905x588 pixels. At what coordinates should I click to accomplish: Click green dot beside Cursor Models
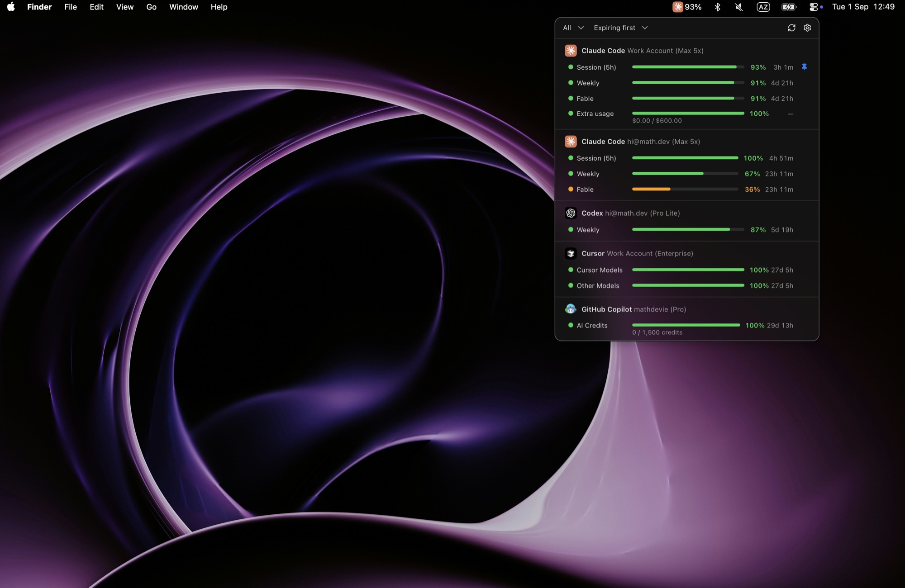(571, 270)
